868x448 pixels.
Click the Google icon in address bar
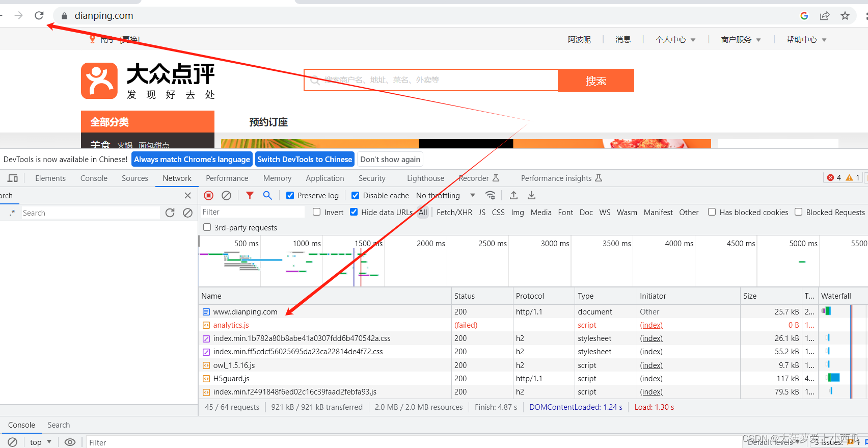pyautogui.click(x=804, y=16)
